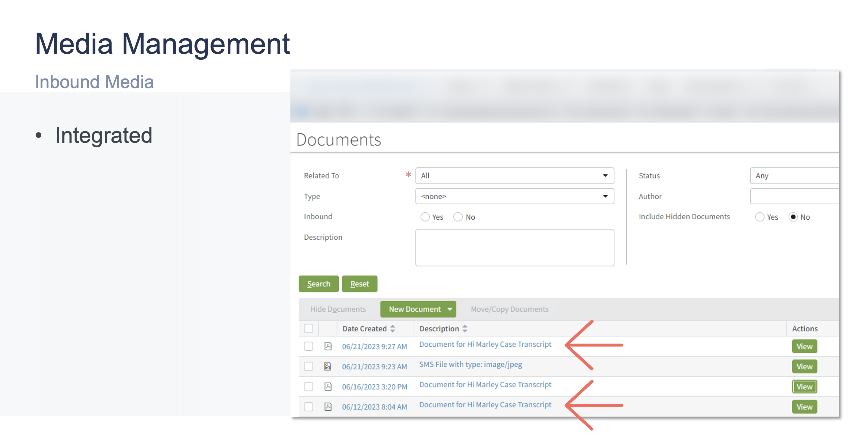Click PDF icon for 06/12/2023 8:04 AM document
Image resolution: width=868 pixels, height=446 pixels.
coord(328,406)
